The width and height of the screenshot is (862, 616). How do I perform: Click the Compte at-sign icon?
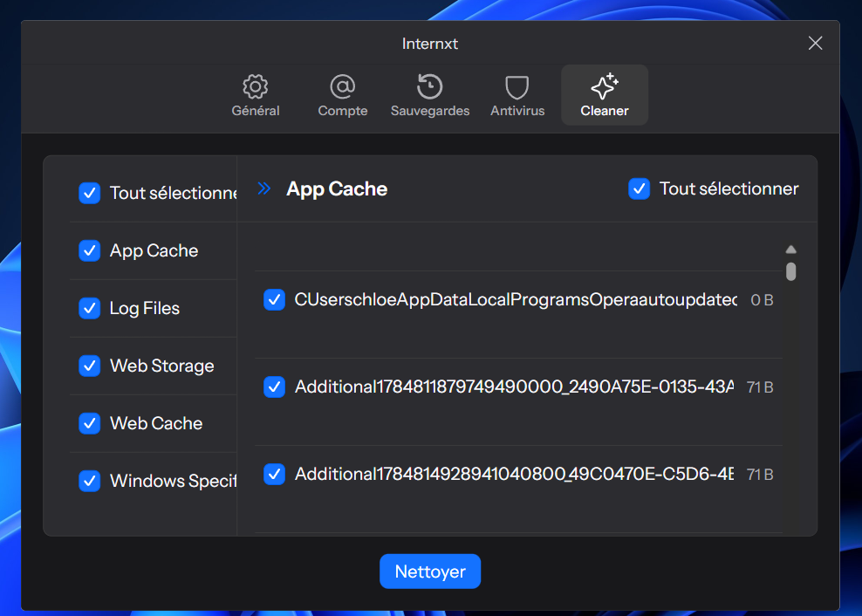pyautogui.click(x=343, y=86)
